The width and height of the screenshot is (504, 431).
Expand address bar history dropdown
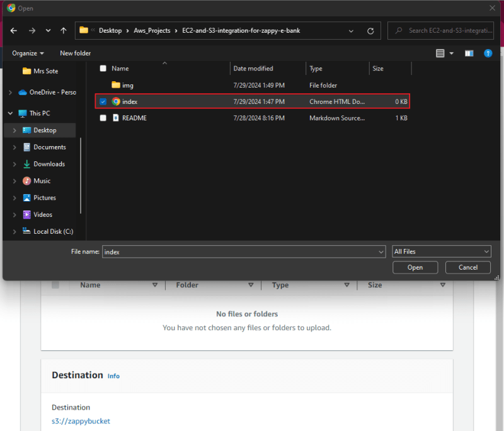pyautogui.click(x=351, y=31)
